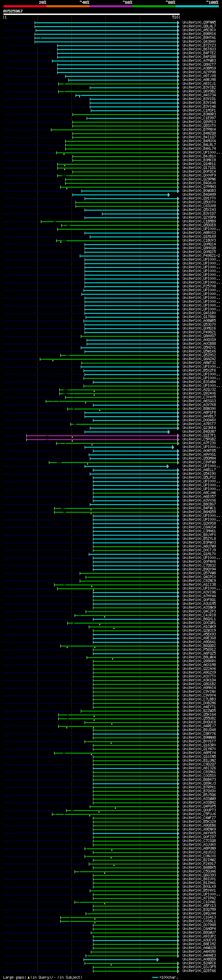Image resolution: width=222 pixels, height=980 pixels.
Task: Click label UniRef100_B0WGB3
Action: (x=199, y=191)
